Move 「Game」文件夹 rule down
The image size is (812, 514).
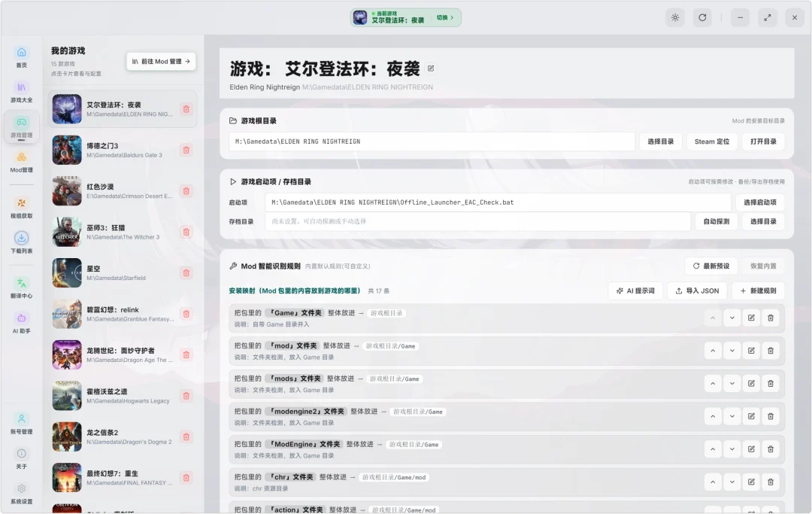click(732, 318)
